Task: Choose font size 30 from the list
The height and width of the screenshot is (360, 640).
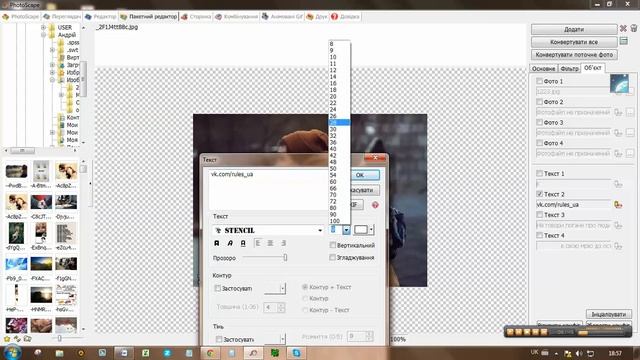Action: pyautogui.click(x=339, y=129)
